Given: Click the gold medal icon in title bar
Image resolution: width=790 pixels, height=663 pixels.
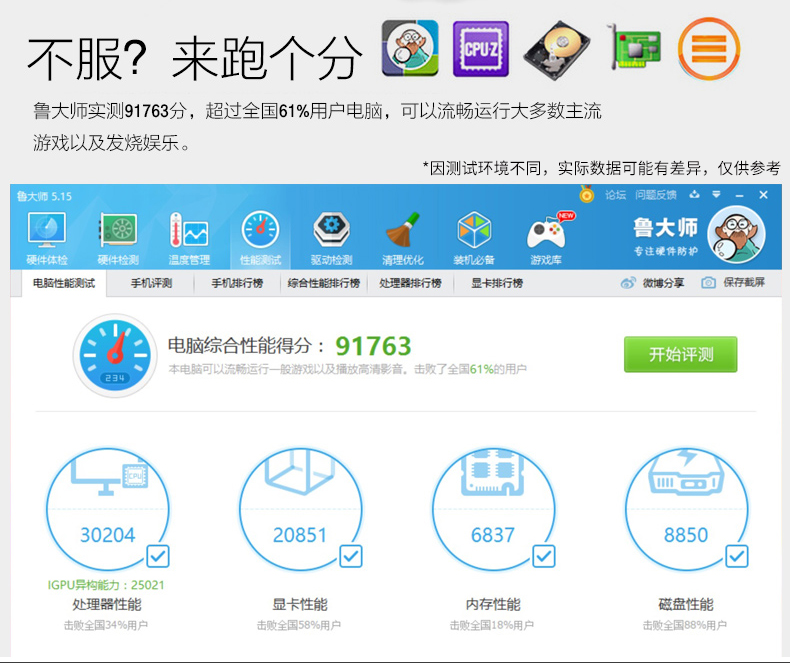Looking at the screenshot, I should [586, 194].
